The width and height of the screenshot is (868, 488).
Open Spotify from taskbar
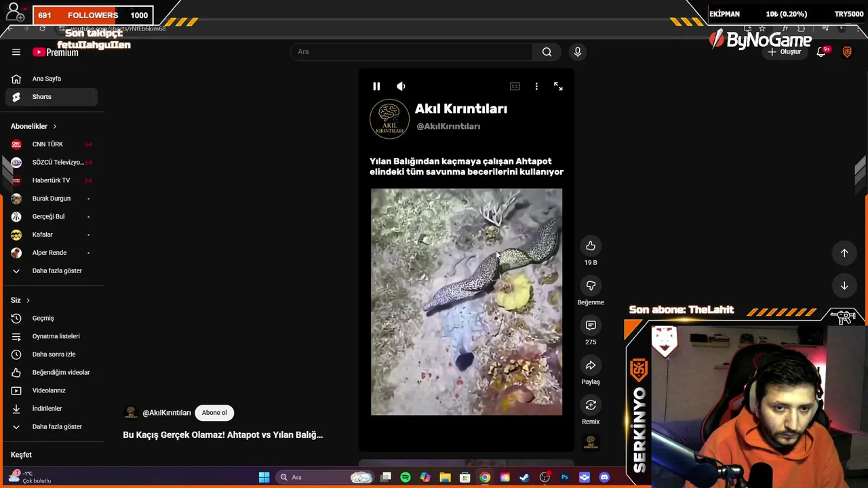click(406, 477)
